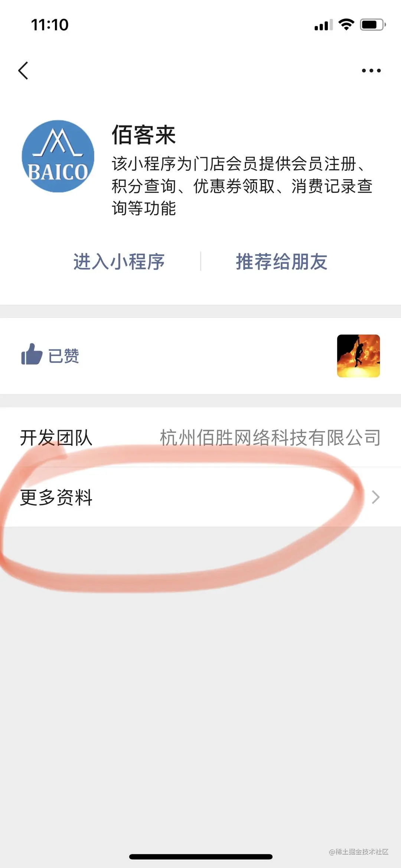Tap the back arrow icon
401x868 pixels.
[23, 71]
